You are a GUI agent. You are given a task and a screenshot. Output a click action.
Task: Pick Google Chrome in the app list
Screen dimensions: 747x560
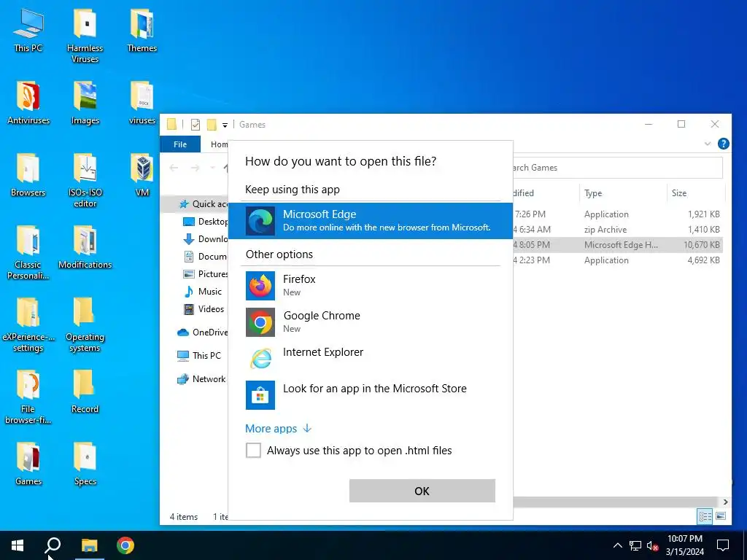click(370, 322)
